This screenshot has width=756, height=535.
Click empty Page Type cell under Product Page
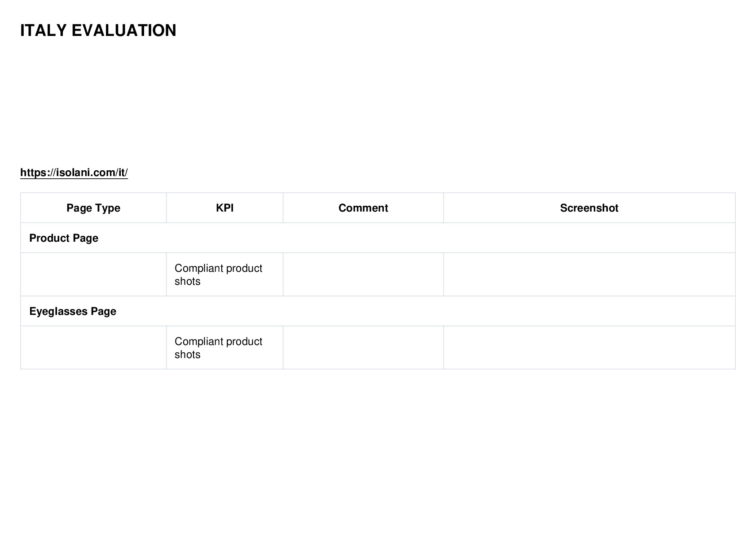click(x=93, y=274)
